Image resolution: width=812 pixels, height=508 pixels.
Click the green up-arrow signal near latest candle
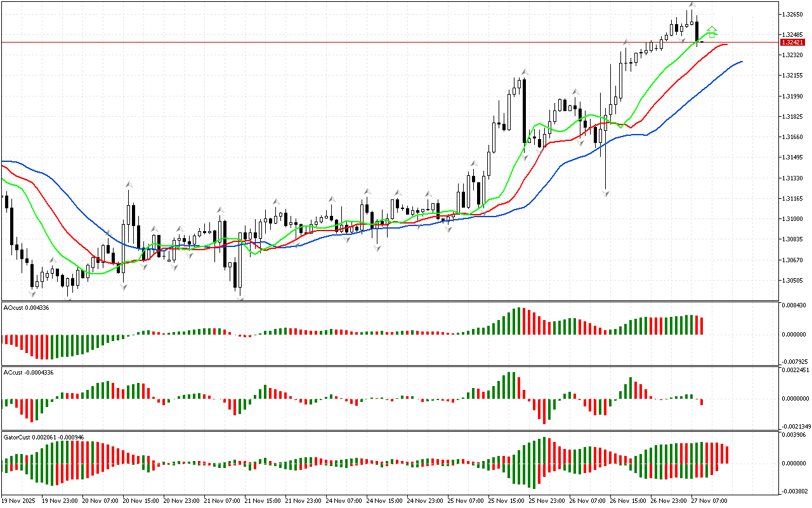click(712, 31)
